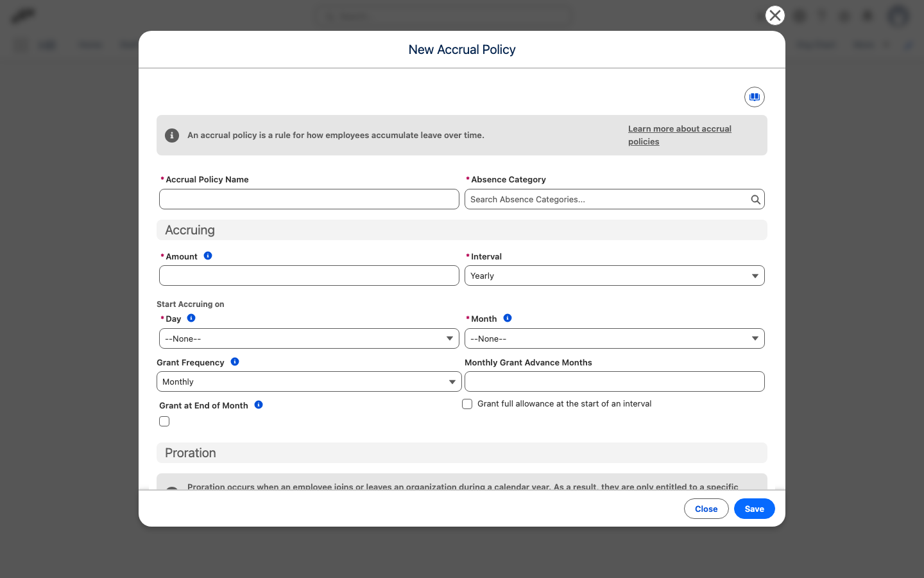The width and height of the screenshot is (924, 578).
Task: Click the New Accrual Policy title
Action: (462, 49)
